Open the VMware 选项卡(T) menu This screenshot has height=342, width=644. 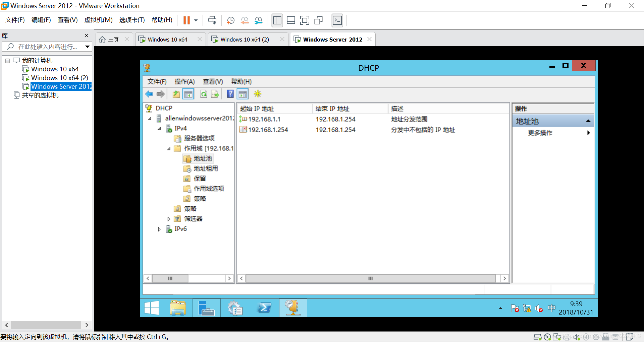click(132, 20)
